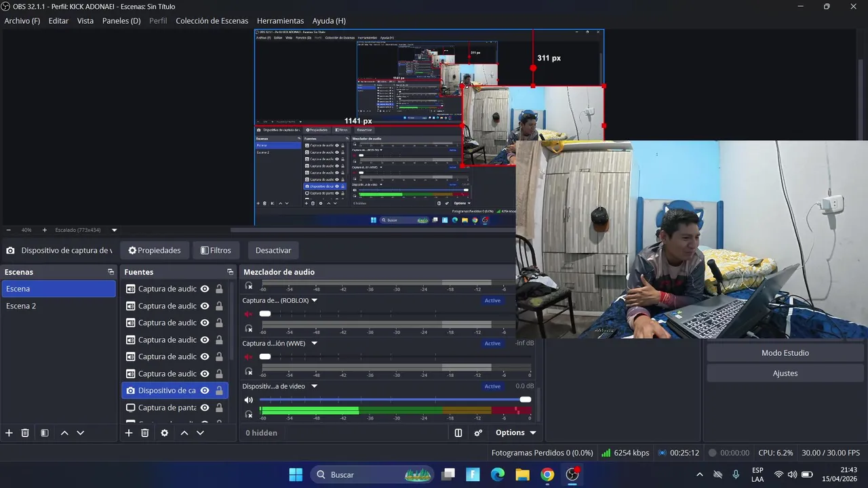
Task: Open the Editar menu
Action: [x=58, y=21]
